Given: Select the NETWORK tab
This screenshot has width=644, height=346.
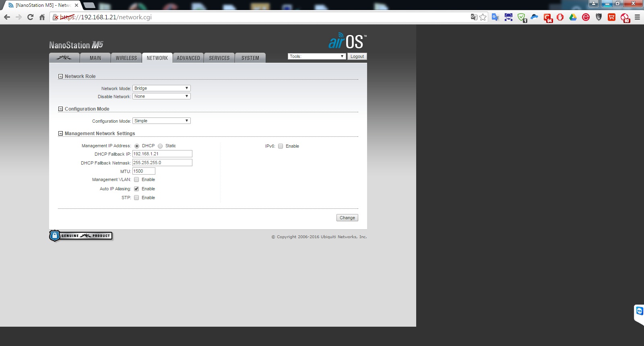Looking at the screenshot, I should pos(157,58).
